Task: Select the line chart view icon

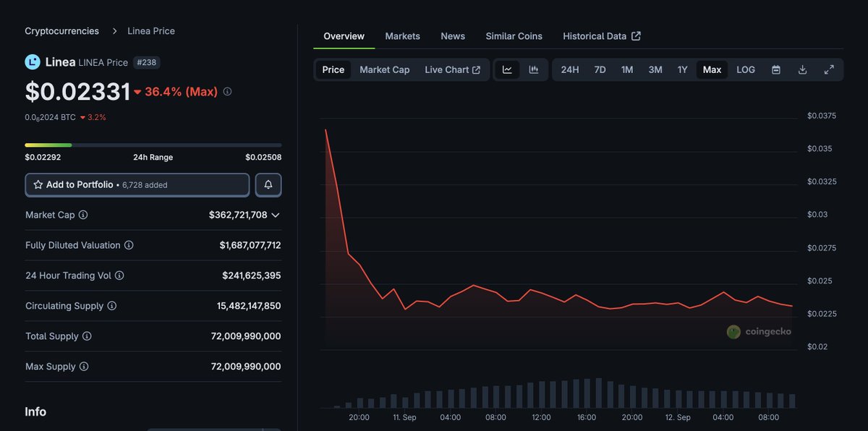Action: coord(507,69)
